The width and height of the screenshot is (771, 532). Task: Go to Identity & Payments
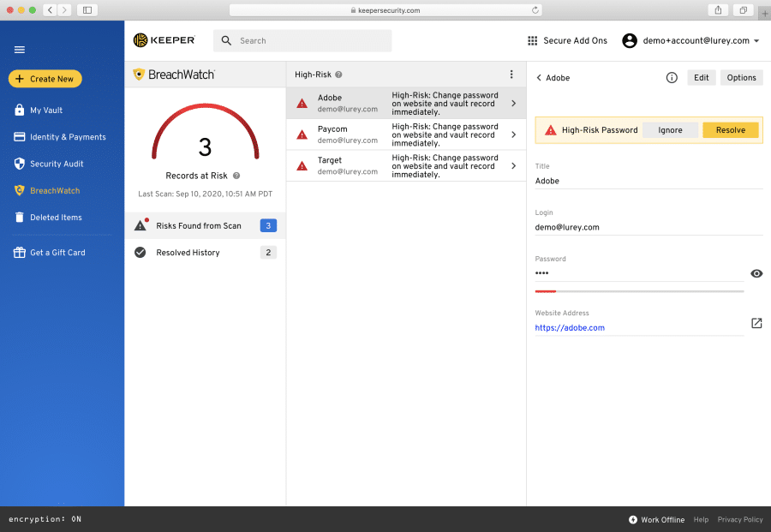pyautogui.click(x=68, y=137)
